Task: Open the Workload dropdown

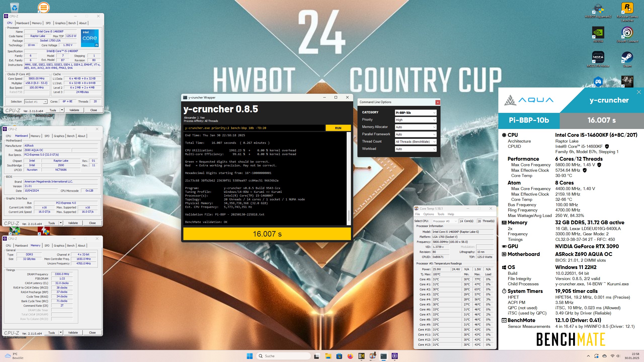Action: pyautogui.click(x=416, y=149)
